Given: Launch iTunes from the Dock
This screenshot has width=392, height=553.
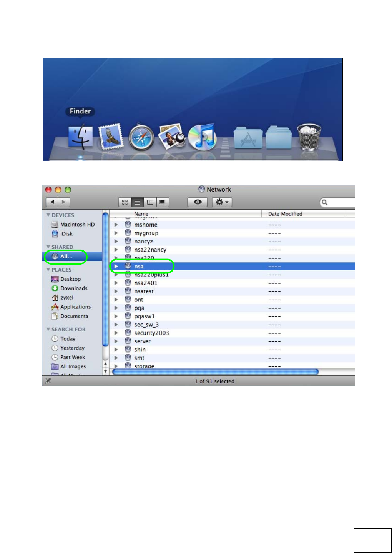Looking at the screenshot, I should click(x=203, y=137).
